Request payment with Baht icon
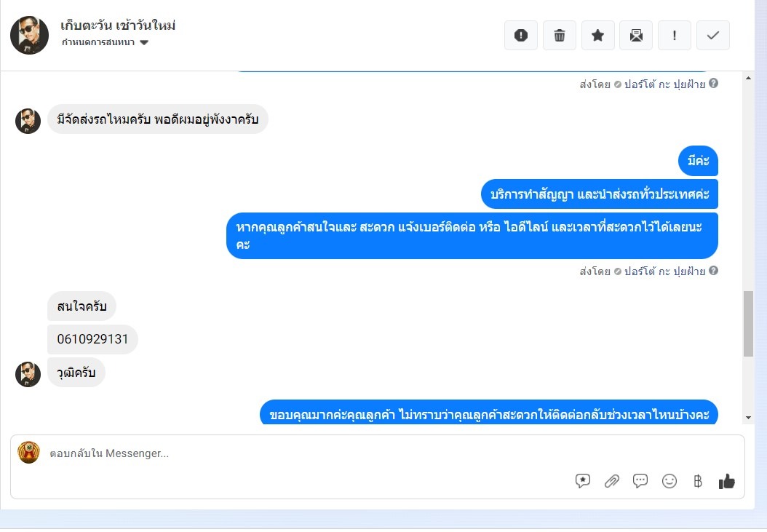This screenshot has height=532, width=767. [x=698, y=481]
